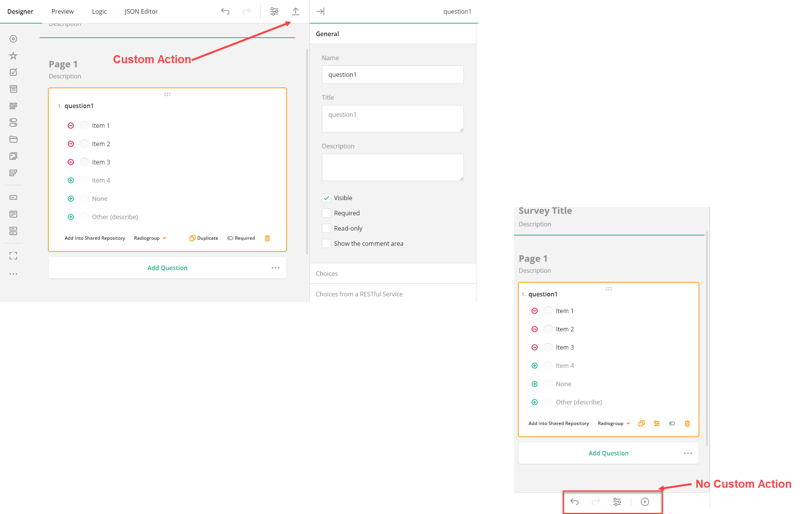This screenshot has height=514, width=812.
Task: Enable the Read-only checkbox
Action: point(326,228)
